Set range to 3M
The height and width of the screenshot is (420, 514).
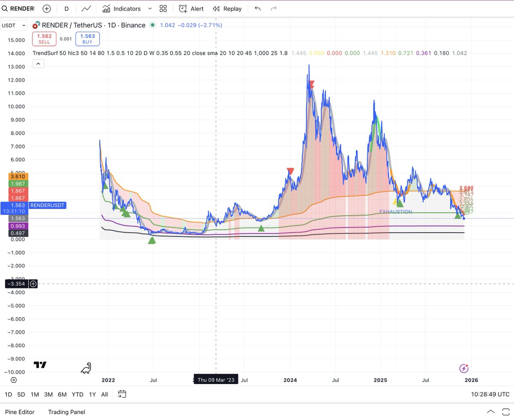[48, 394]
